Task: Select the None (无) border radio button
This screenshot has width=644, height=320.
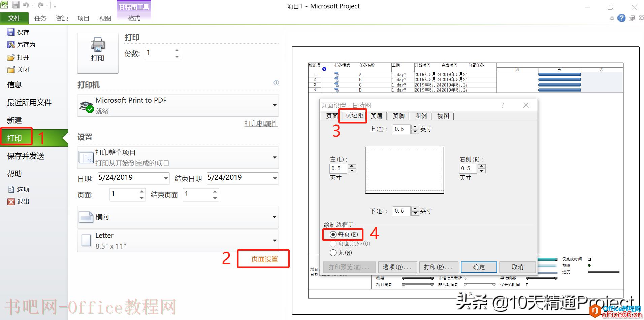Action: [x=333, y=253]
